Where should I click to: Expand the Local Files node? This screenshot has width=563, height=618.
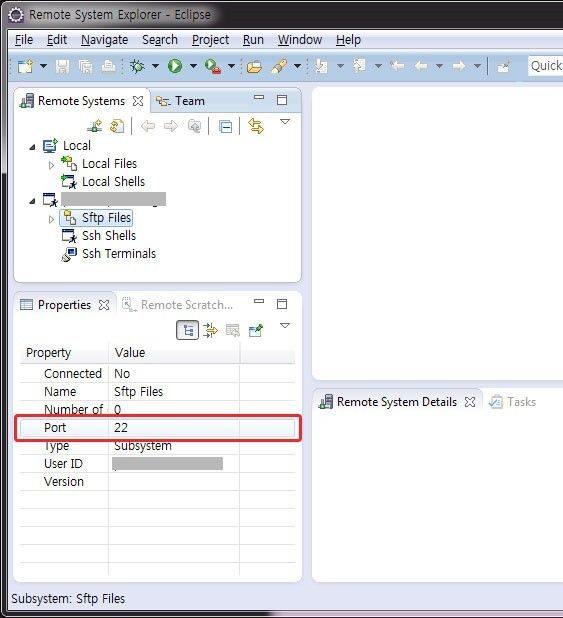point(51,165)
